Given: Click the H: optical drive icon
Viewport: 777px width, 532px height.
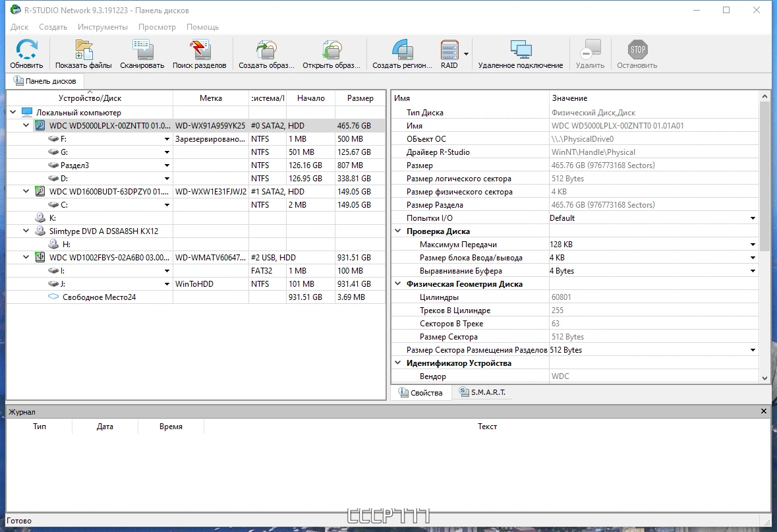Looking at the screenshot, I should (53, 244).
